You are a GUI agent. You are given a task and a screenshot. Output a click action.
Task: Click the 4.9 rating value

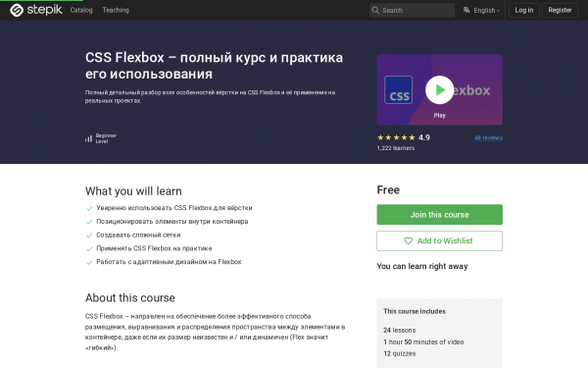click(x=424, y=137)
